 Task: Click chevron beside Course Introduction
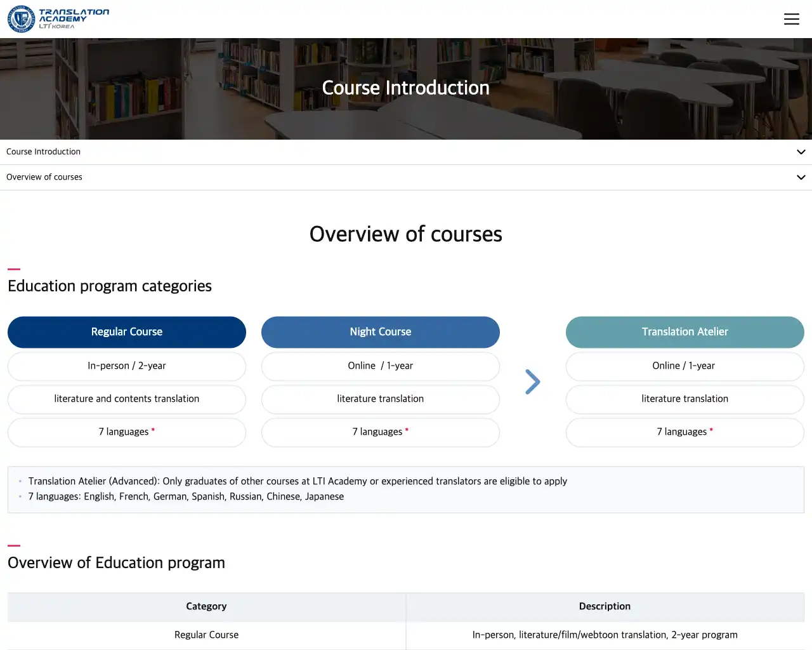[801, 152]
